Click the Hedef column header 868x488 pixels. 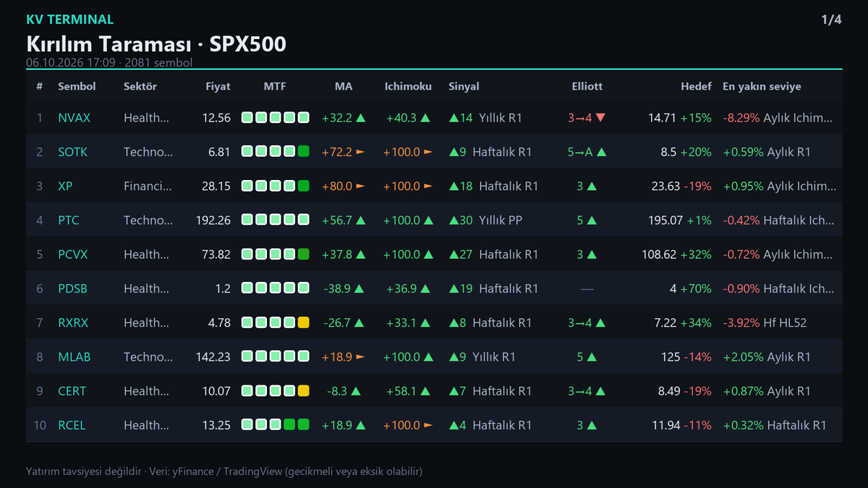click(696, 86)
